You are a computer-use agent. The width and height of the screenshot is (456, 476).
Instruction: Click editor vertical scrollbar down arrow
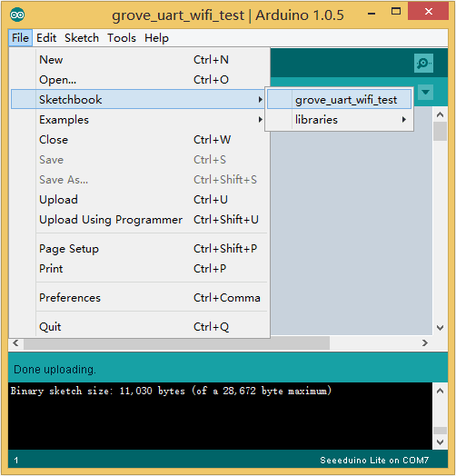[440, 328]
